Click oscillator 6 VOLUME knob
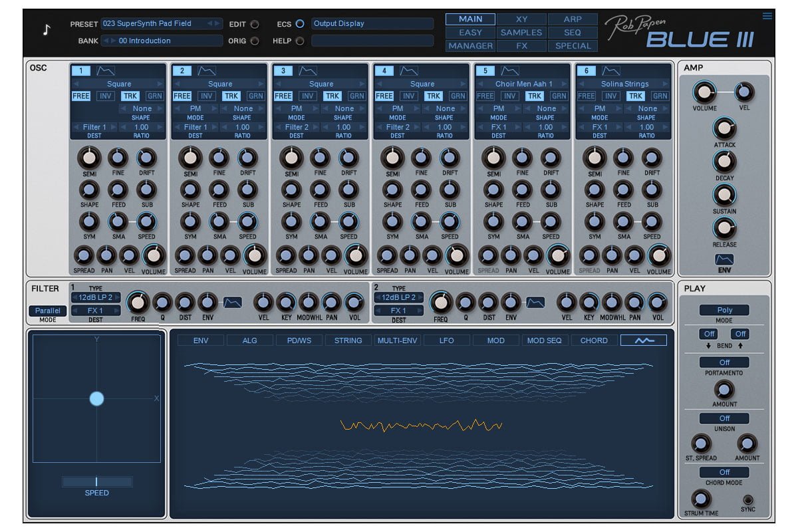Viewport: 798px width, 532px height. coord(659,255)
